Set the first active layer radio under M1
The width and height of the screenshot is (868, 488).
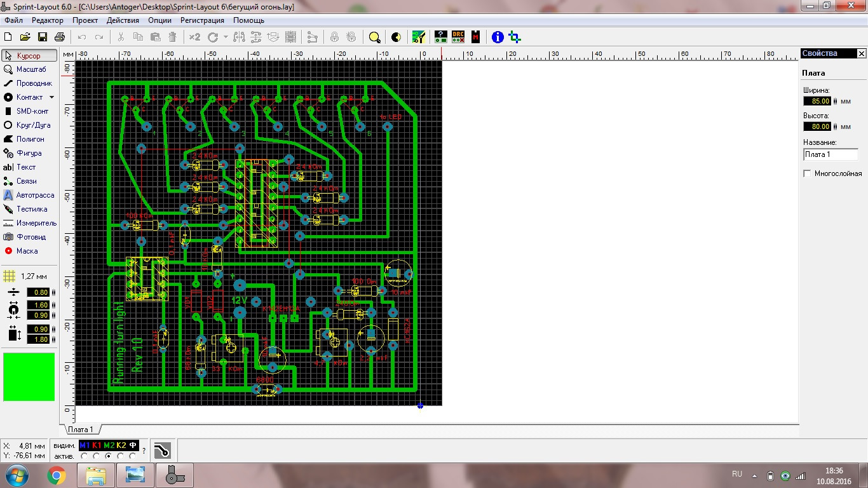[x=84, y=456]
